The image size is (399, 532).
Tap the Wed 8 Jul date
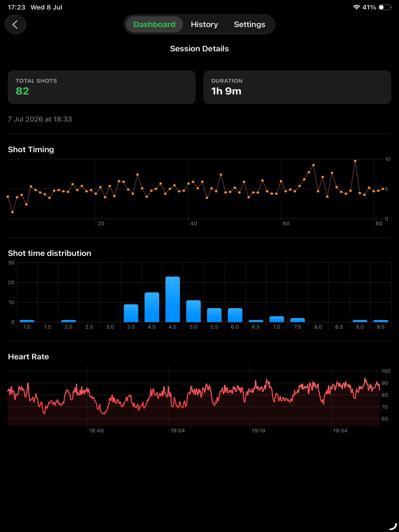pos(46,7)
